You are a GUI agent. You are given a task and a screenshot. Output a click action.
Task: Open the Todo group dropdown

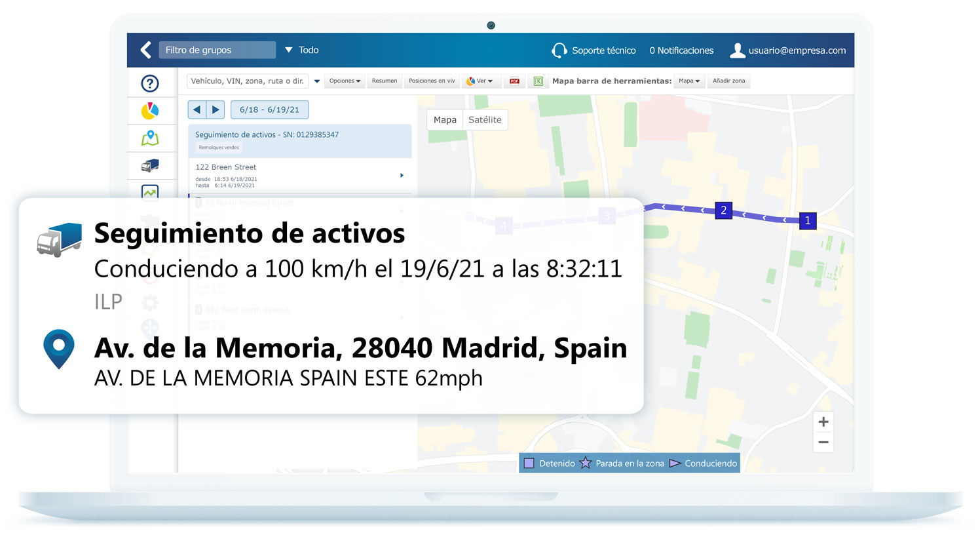302,50
